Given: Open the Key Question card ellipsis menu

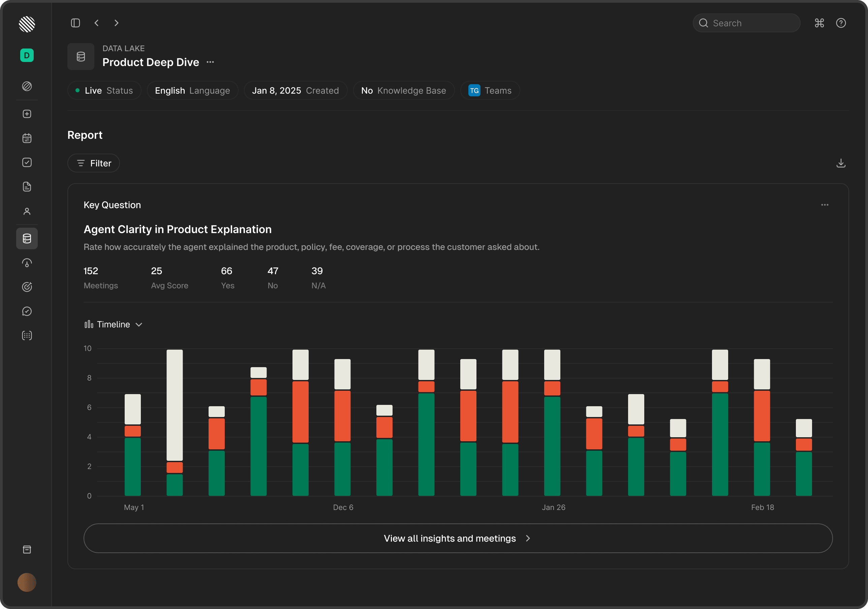Looking at the screenshot, I should tap(825, 205).
